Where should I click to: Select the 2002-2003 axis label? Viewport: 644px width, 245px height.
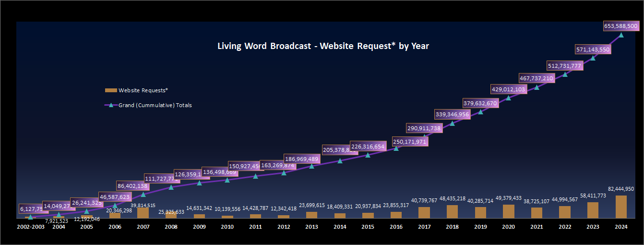tap(31, 226)
